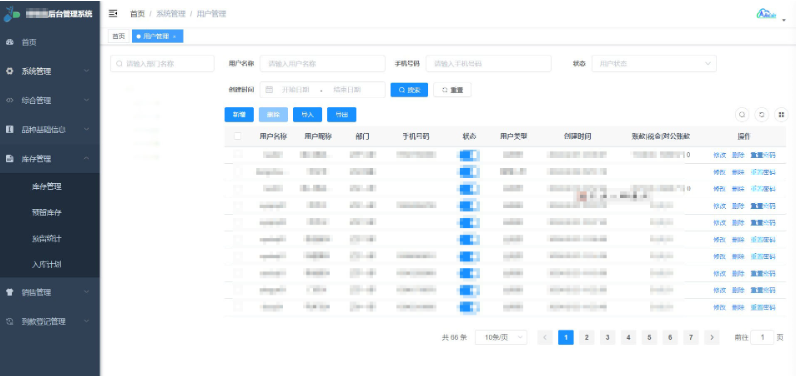Viewport: 796px width, 376px height.
Task: Go to page 7
Action: (x=691, y=337)
